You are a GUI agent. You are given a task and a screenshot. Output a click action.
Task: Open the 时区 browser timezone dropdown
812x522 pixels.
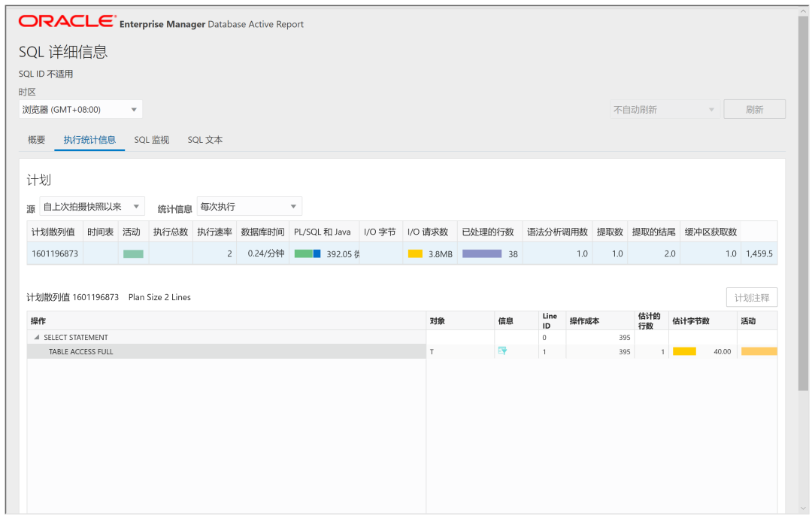coord(80,110)
